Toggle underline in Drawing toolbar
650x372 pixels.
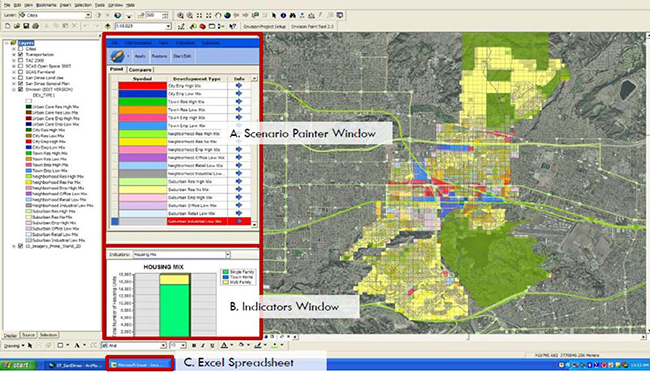pos(212,345)
